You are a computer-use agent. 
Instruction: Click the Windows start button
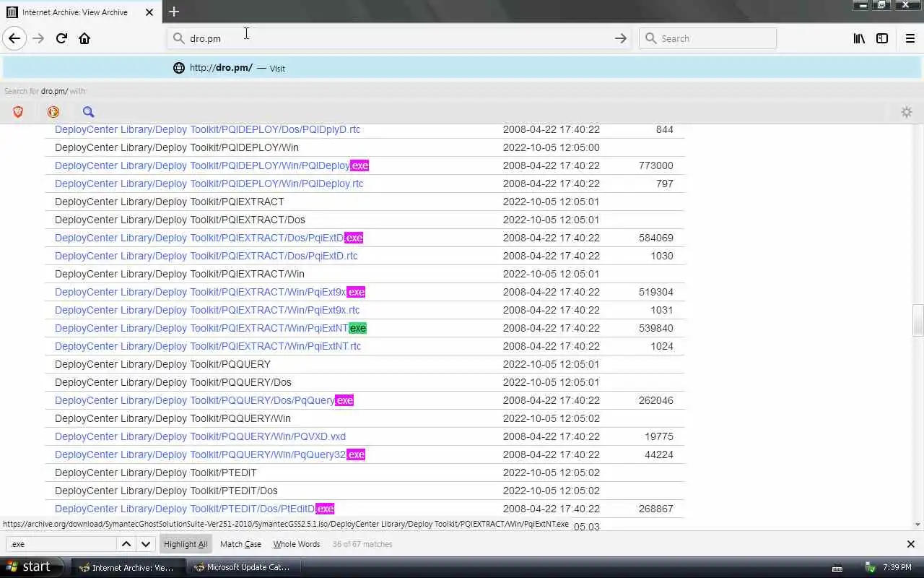pyautogui.click(x=32, y=567)
